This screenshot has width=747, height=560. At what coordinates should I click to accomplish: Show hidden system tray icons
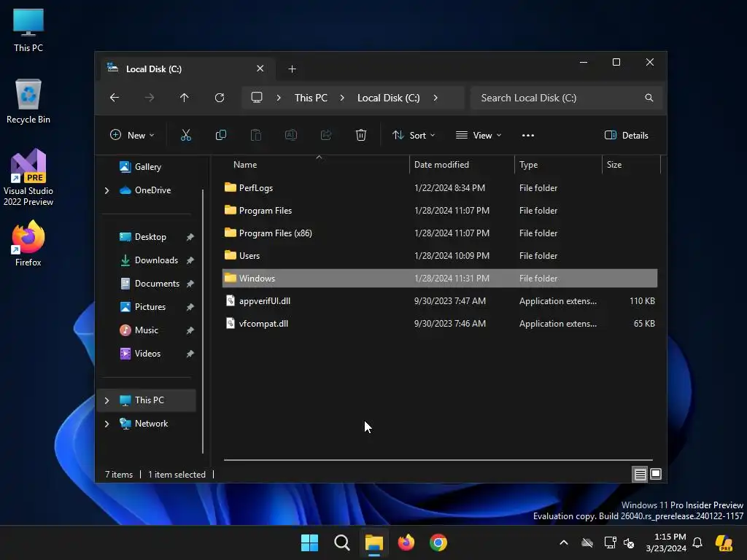click(x=564, y=542)
